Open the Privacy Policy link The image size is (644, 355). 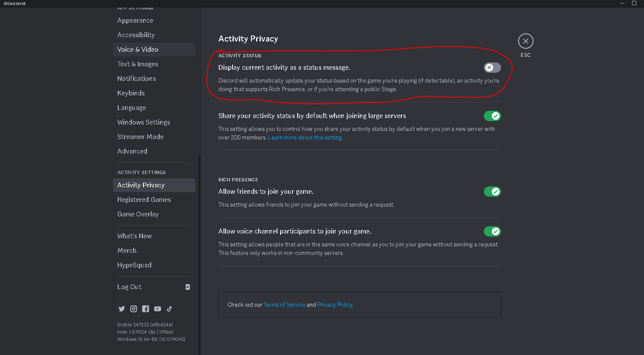(335, 305)
